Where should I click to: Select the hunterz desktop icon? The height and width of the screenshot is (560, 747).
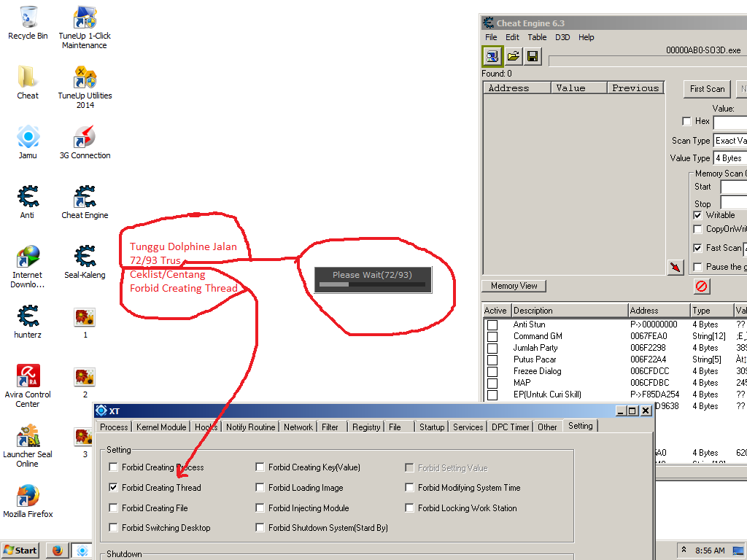tap(28, 322)
